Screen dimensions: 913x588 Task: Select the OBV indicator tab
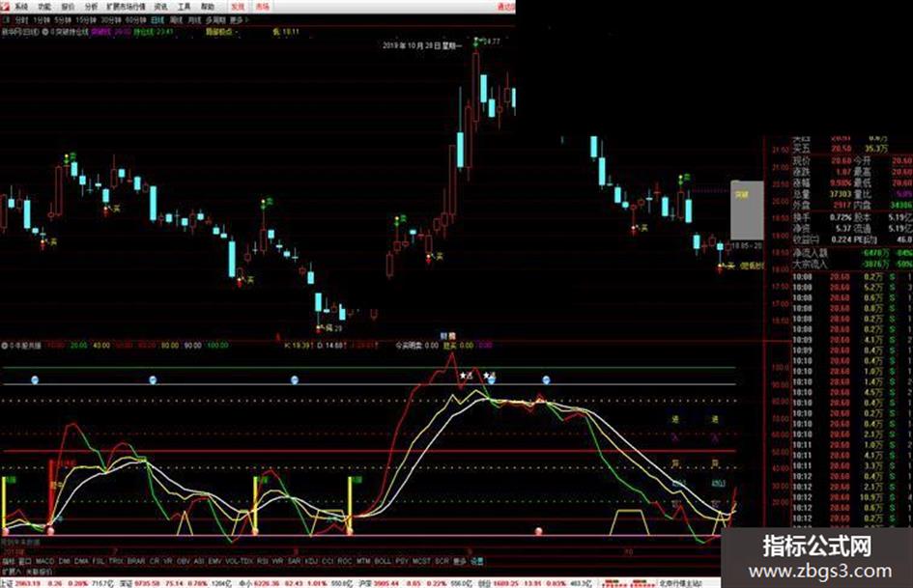pos(184,561)
